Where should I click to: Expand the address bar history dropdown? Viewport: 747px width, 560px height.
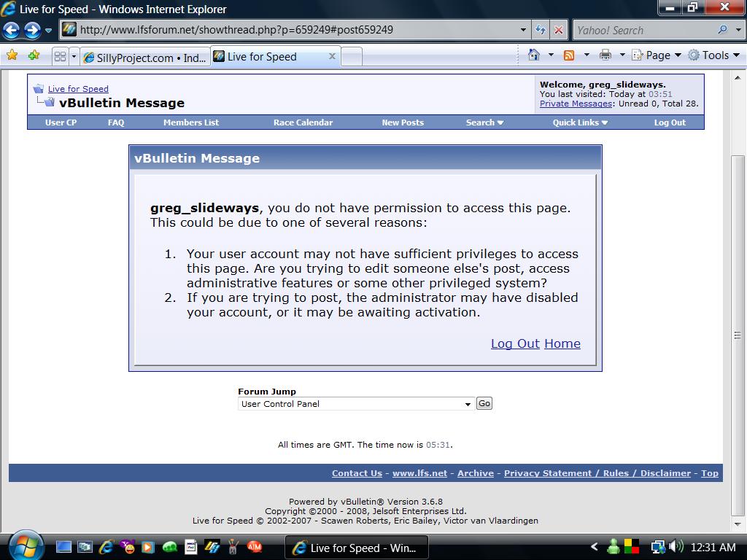[x=523, y=30]
